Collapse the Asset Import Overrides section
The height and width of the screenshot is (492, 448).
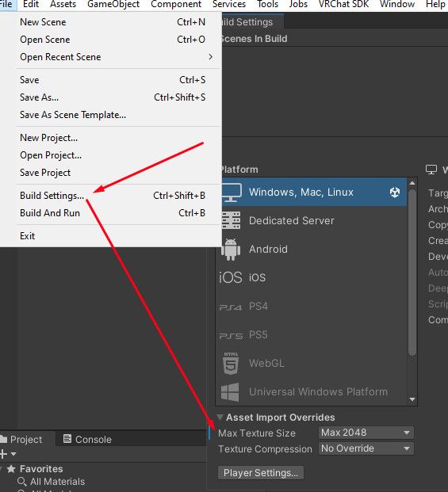click(220, 417)
